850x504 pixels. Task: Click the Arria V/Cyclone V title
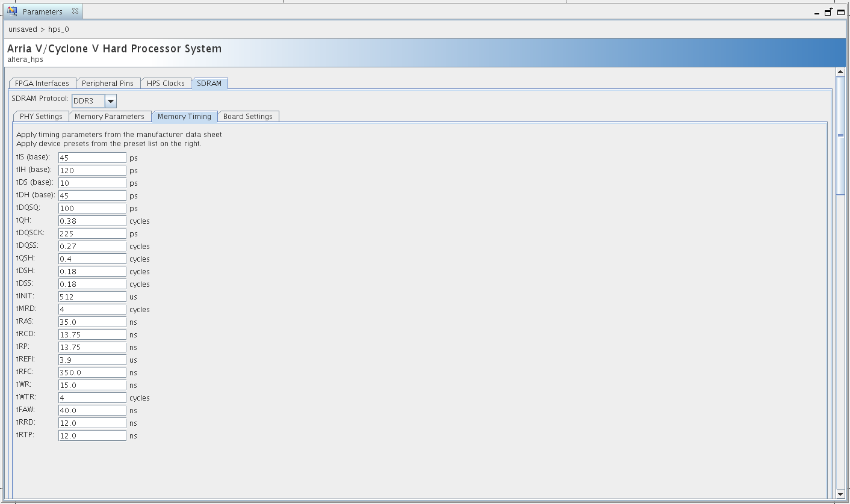pos(114,49)
